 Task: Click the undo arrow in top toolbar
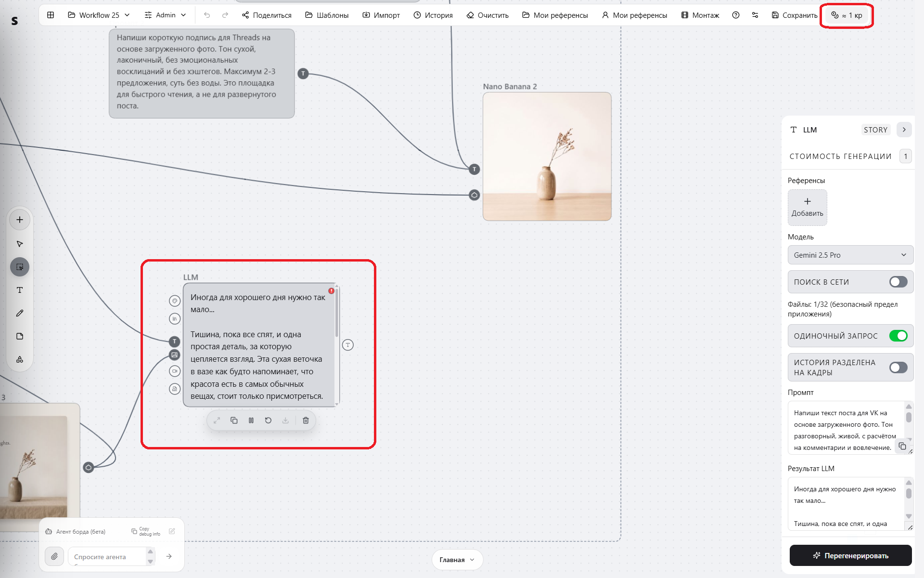tap(207, 15)
